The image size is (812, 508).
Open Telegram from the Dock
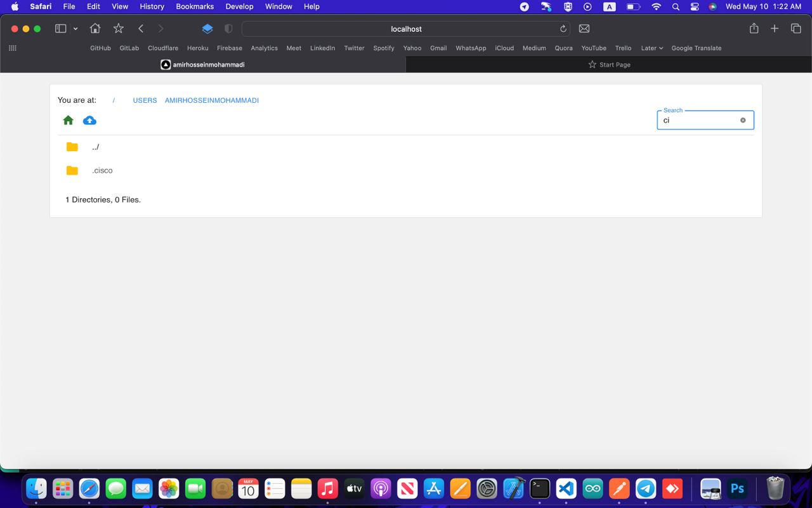[x=646, y=488]
